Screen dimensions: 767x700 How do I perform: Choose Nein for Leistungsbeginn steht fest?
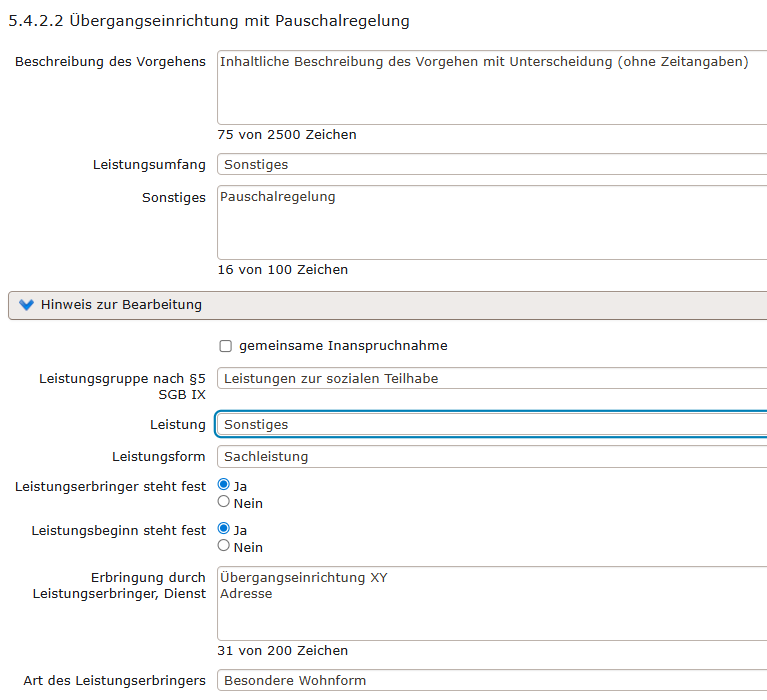[224, 546]
